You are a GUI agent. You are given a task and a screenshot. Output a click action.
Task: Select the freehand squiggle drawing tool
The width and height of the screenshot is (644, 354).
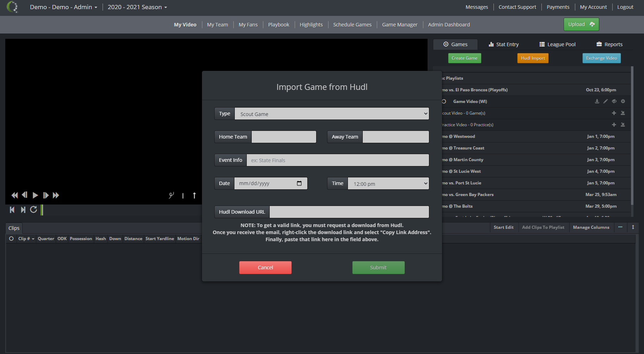(x=171, y=195)
